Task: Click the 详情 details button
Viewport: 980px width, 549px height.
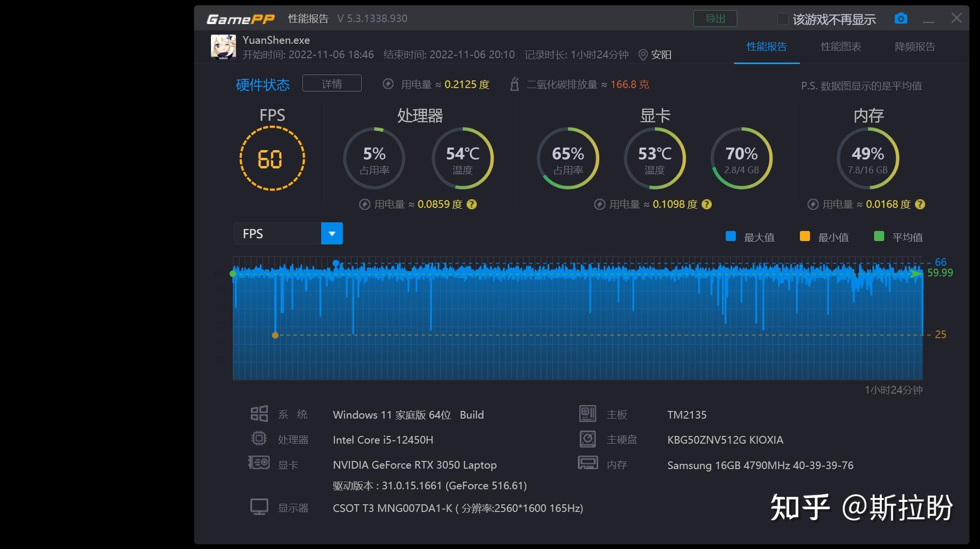Action: (x=332, y=84)
